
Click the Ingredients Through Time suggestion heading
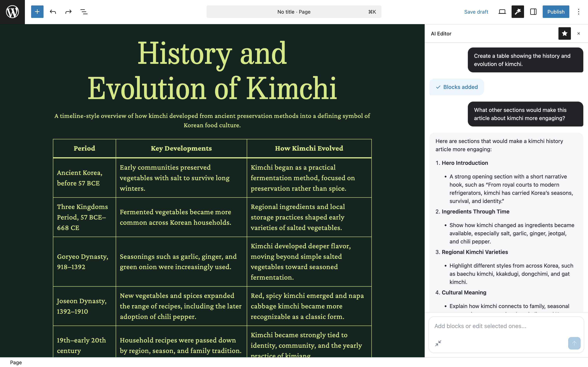pyautogui.click(x=475, y=211)
